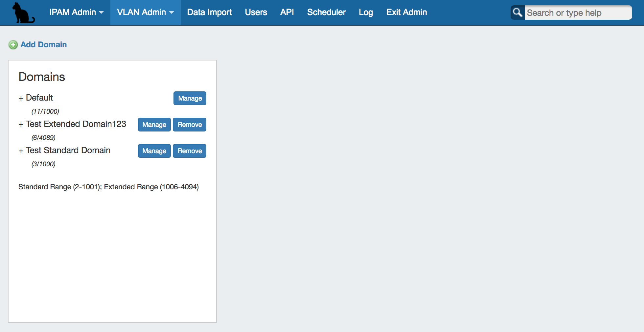
Task: Click the black cat logo icon
Action: click(23, 13)
